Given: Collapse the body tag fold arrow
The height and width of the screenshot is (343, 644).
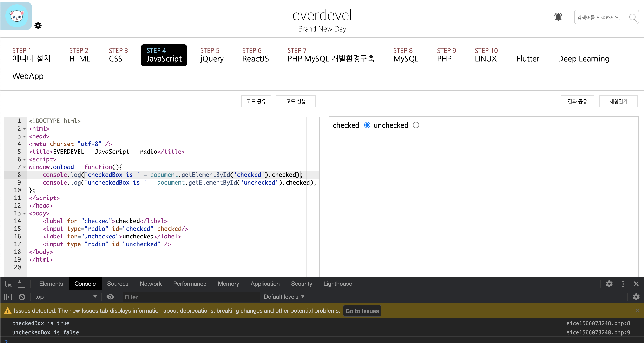Looking at the screenshot, I should coord(24,213).
